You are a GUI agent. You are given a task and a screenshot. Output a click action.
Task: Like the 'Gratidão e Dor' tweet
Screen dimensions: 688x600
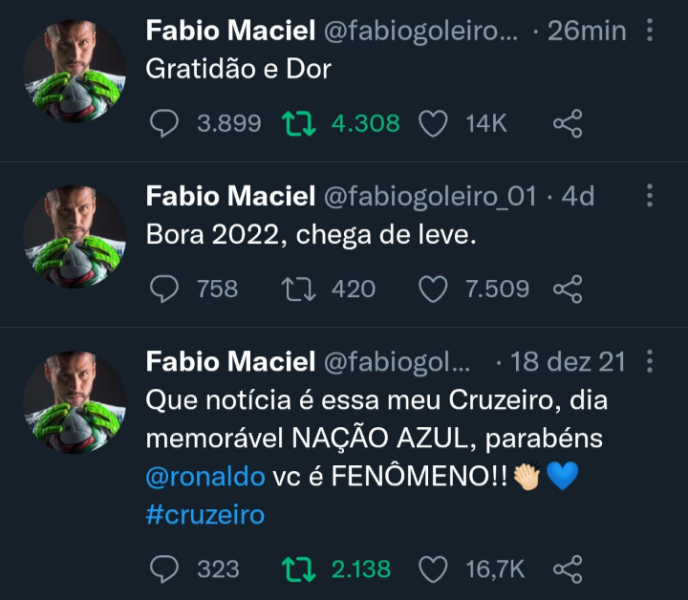click(432, 124)
